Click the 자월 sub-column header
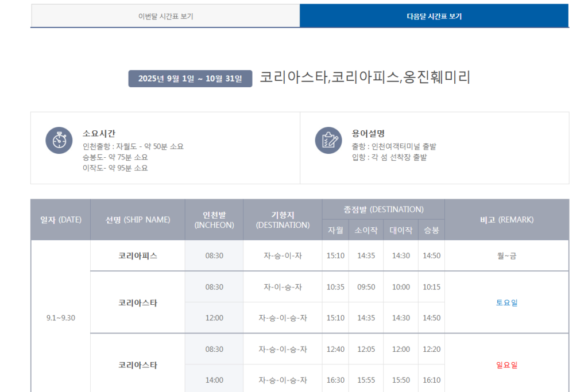The width and height of the screenshot is (588, 392). (335, 230)
